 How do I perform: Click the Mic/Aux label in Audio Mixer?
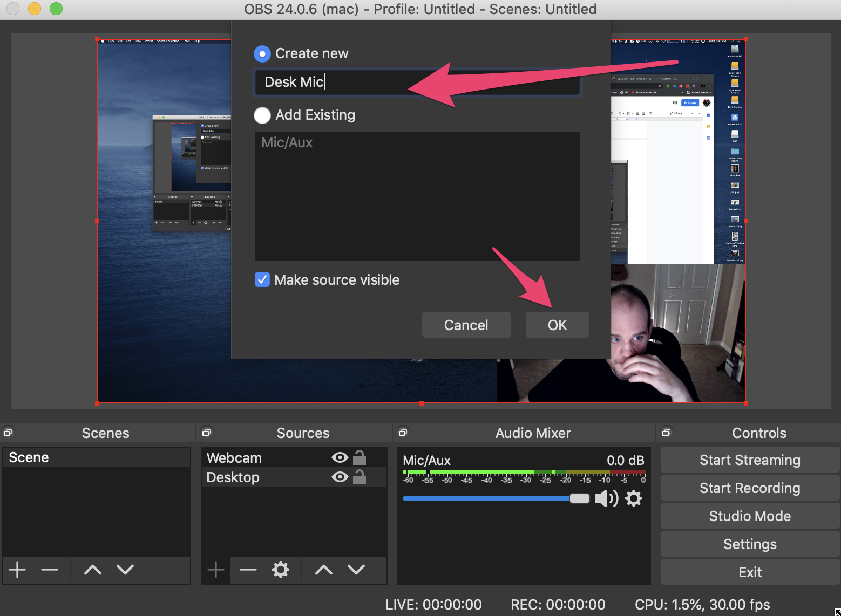426,460
